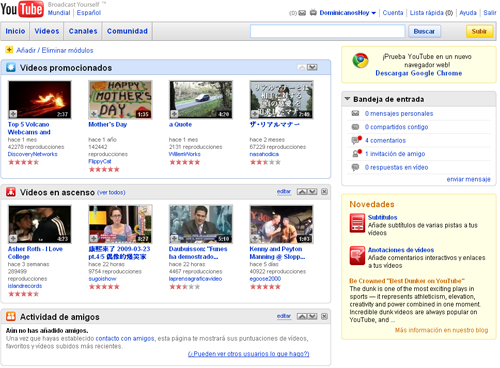Click the yellow Subir button
500x368 pixels.
pos(479,31)
